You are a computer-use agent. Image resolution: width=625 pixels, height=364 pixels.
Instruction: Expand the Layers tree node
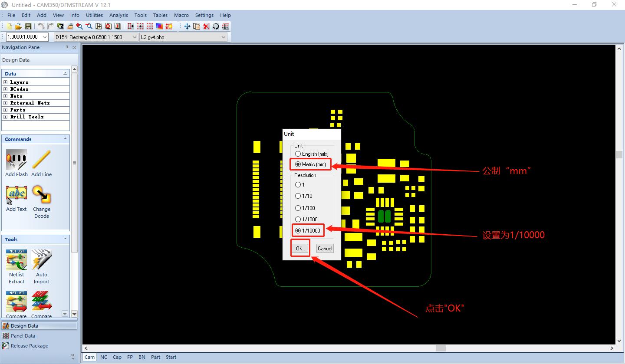[6, 82]
